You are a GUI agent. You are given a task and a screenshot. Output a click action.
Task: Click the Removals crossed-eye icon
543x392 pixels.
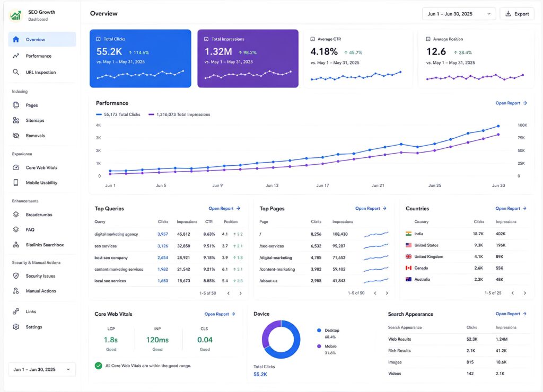click(x=16, y=136)
